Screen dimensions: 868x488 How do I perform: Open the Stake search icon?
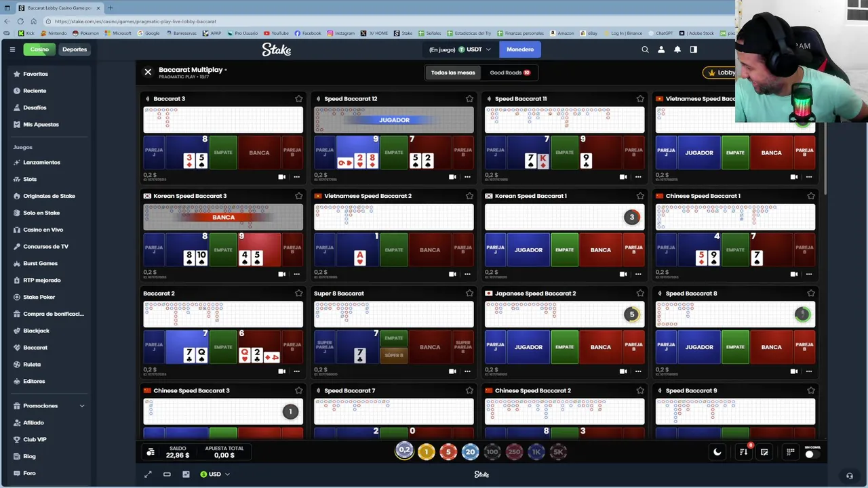click(x=645, y=49)
